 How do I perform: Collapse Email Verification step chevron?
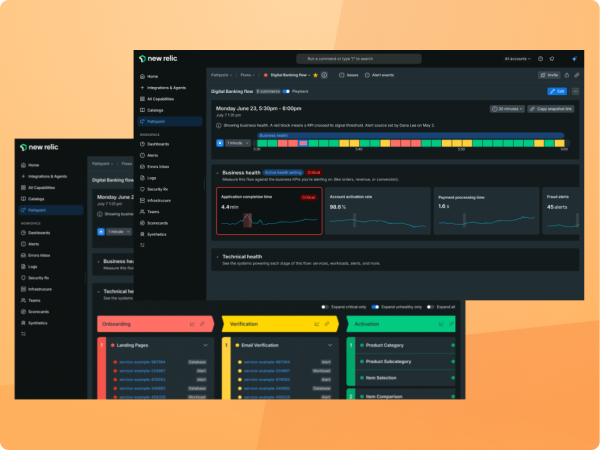(330, 345)
